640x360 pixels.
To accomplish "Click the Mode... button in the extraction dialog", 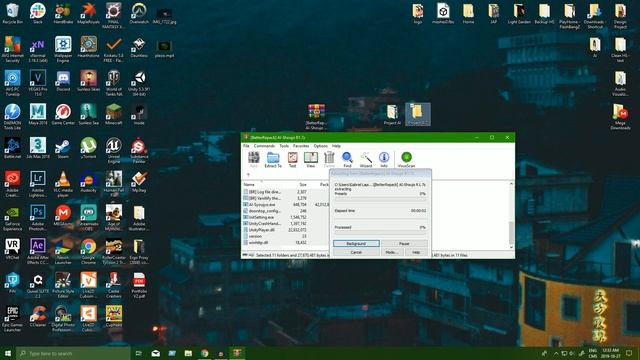I will pos(392,252).
